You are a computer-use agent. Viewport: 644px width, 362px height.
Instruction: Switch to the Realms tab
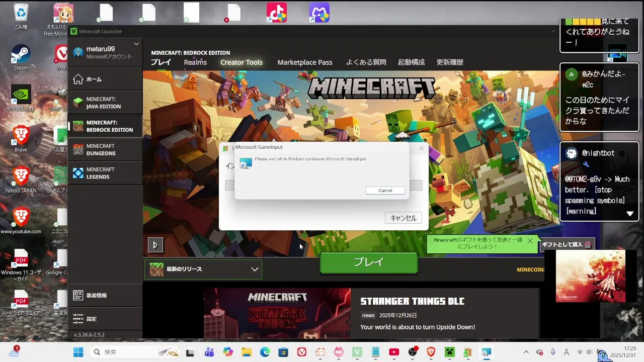click(x=195, y=62)
